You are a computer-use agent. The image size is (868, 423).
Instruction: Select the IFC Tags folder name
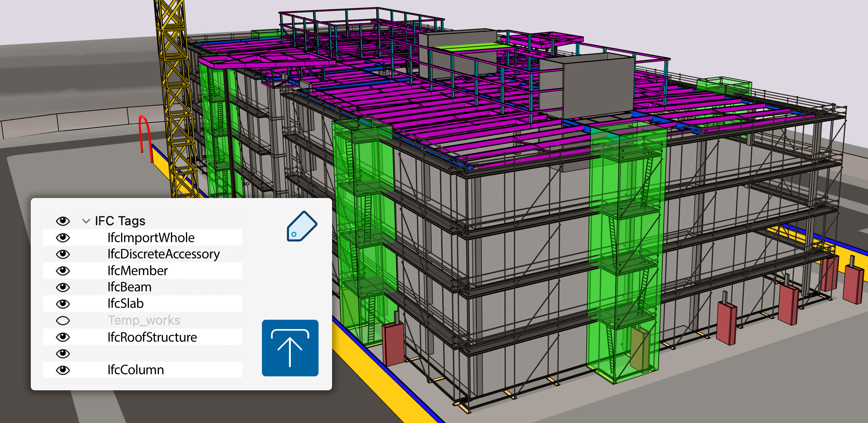click(120, 221)
